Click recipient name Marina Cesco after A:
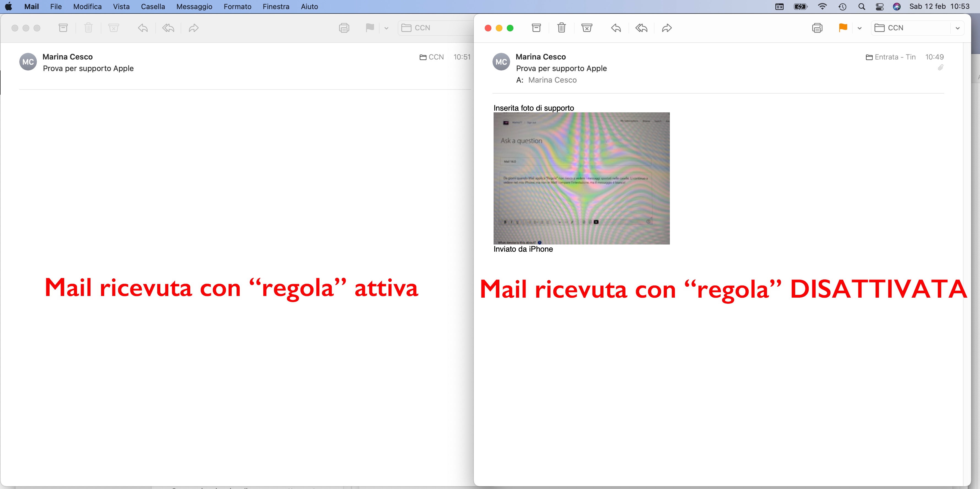Viewport: 980px width, 489px height. click(552, 80)
